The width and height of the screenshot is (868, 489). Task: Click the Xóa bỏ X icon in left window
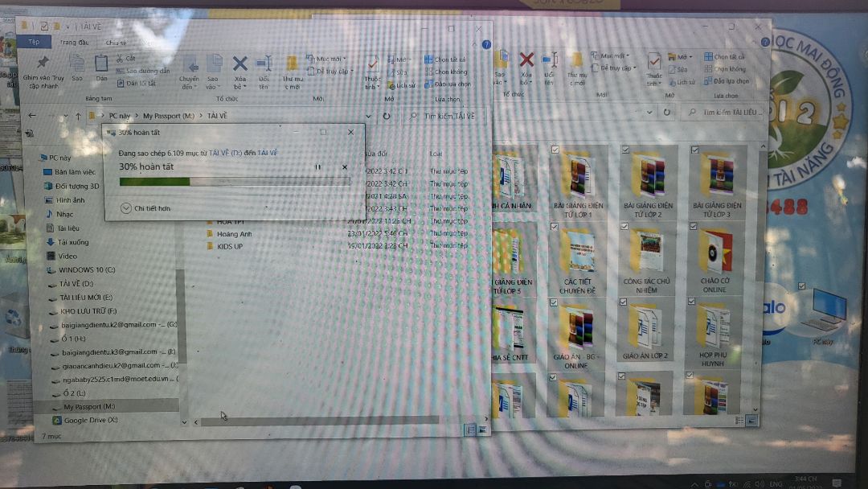point(240,64)
